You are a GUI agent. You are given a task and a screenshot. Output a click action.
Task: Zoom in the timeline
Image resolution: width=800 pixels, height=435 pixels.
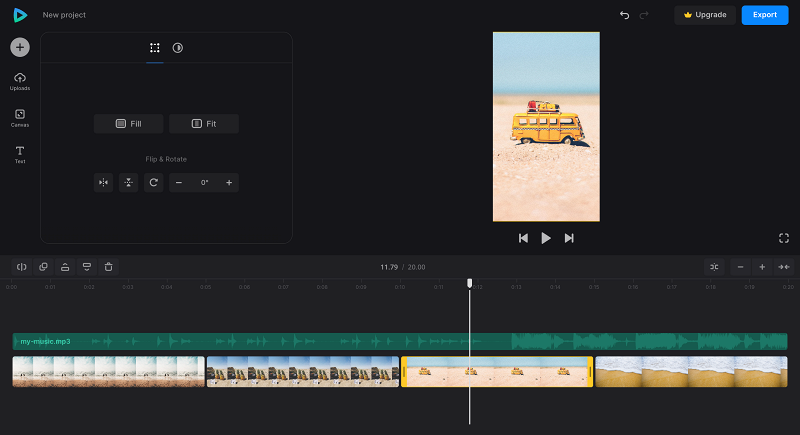click(762, 267)
